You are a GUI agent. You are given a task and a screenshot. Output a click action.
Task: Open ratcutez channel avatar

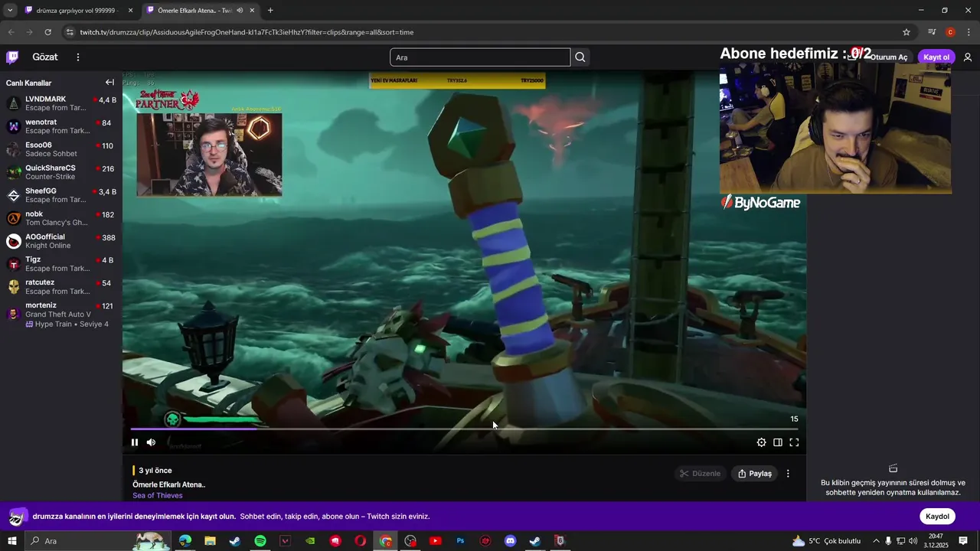pos(14,287)
